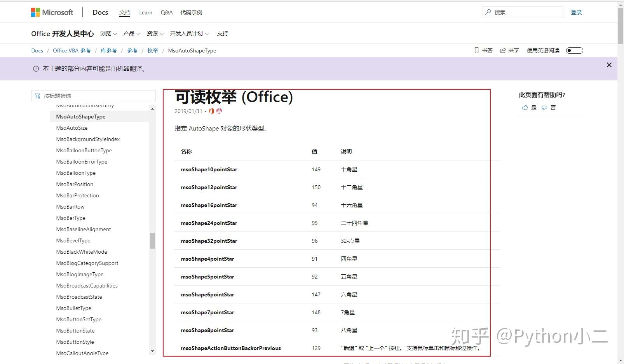Share the page via 共享 icon
The height and width of the screenshot is (364, 624).
(503, 50)
